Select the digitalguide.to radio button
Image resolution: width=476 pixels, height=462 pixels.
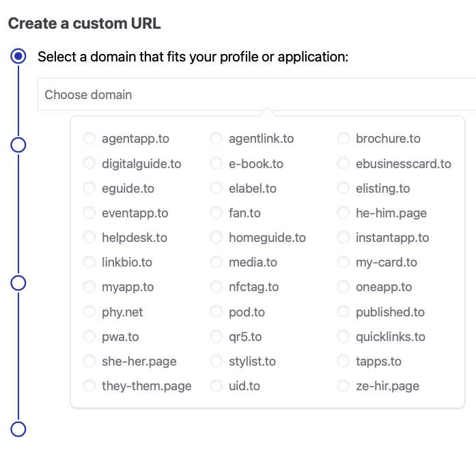click(x=89, y=164)
